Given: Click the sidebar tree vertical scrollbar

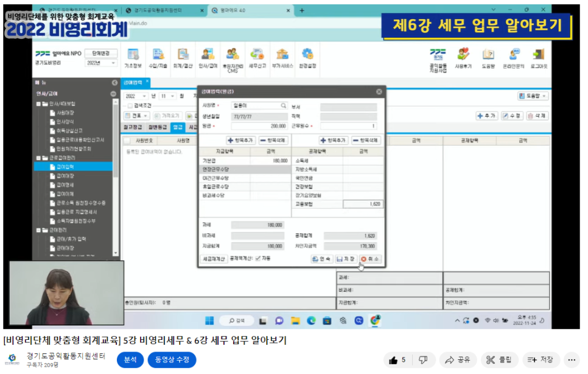Looking at the screenshot, I should click(116, 177).
